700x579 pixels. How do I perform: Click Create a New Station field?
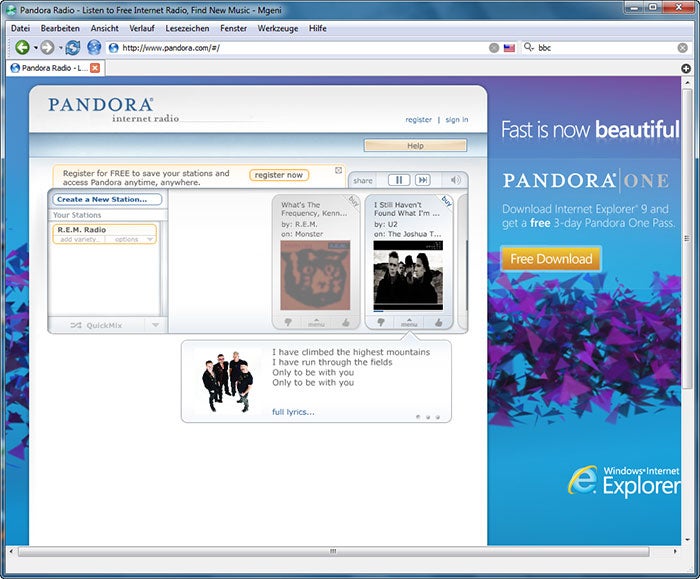pyautogui.click(x=107, y=200)
